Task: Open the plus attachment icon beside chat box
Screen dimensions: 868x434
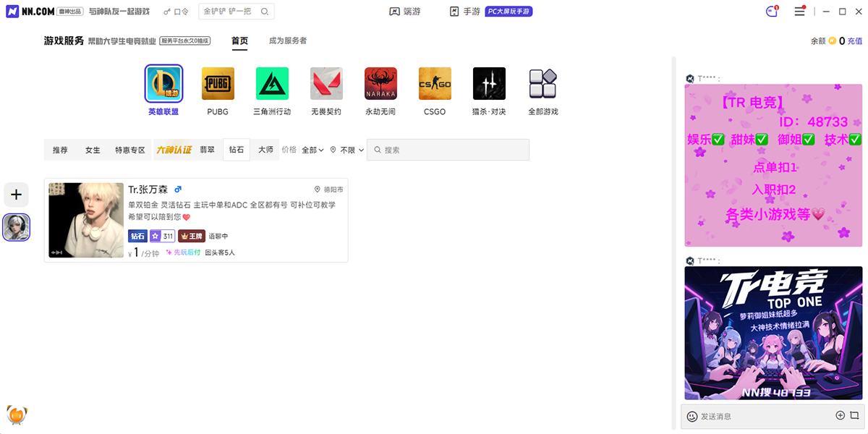Action: click(841, 416)
